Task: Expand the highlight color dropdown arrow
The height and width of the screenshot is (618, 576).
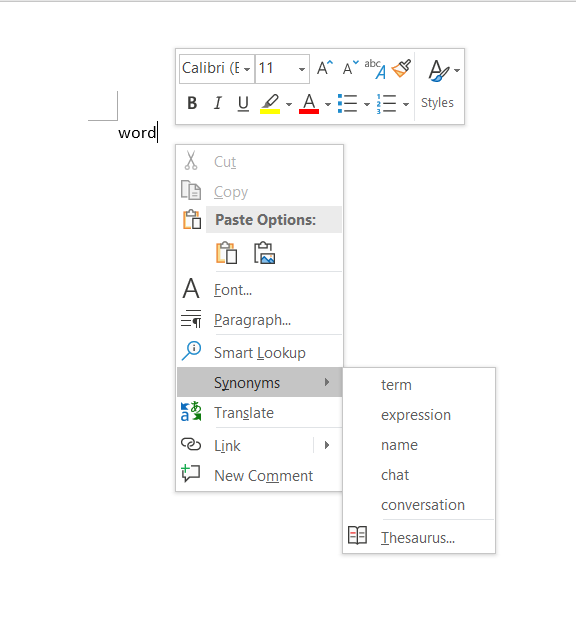Action: pyautogui.click(x=289, y=104)
